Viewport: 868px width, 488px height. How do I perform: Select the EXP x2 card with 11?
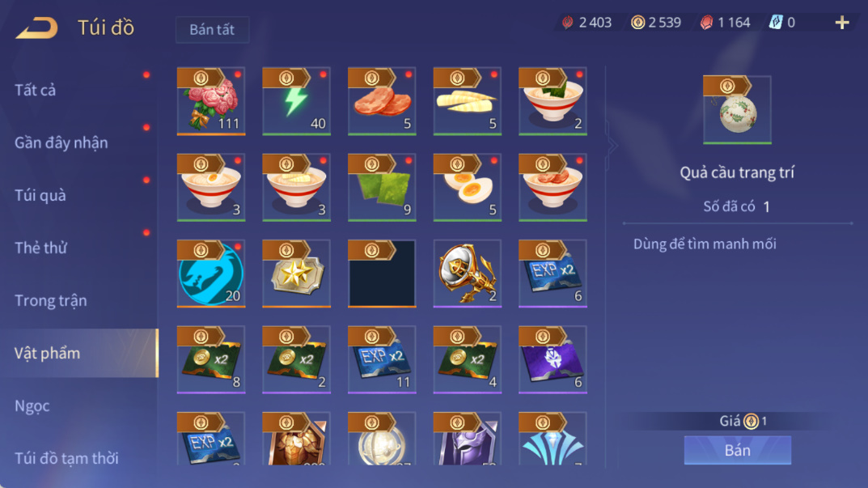click(382, 359)
